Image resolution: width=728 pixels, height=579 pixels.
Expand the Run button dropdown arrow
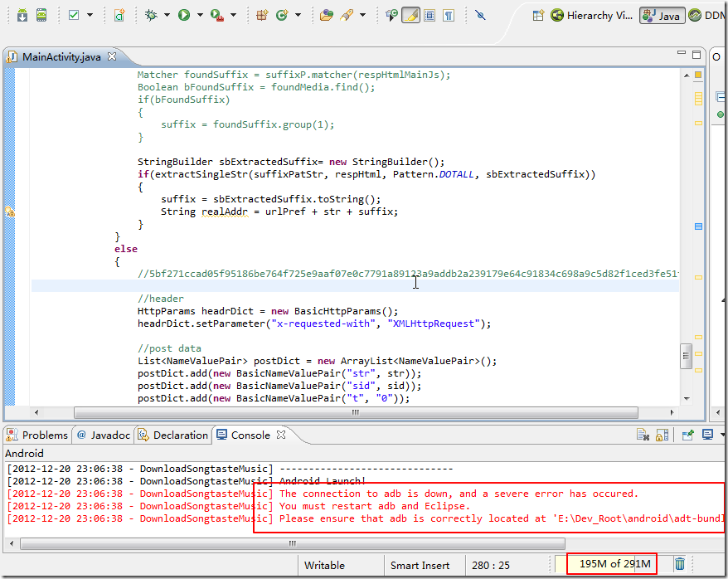(x=199, y=15)
